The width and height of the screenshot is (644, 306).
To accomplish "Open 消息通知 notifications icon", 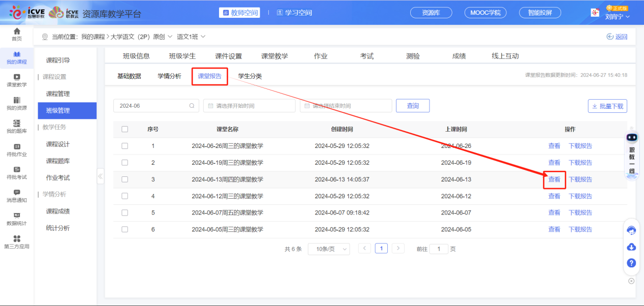I will point(17,195).
